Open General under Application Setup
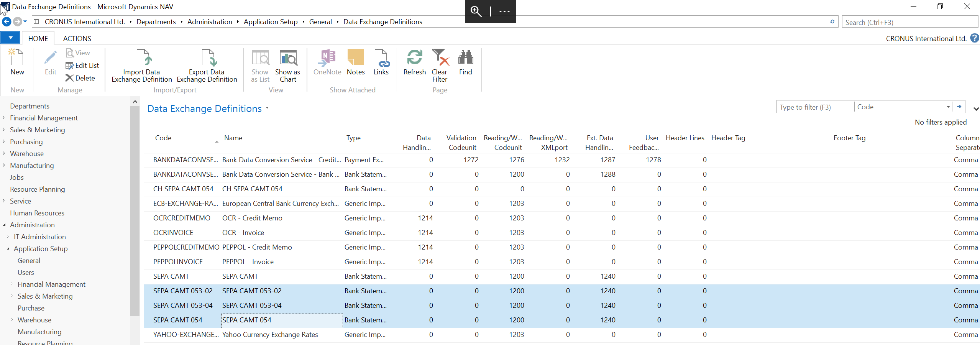Viewport: 980px width, 345px height. coord(29,261)
